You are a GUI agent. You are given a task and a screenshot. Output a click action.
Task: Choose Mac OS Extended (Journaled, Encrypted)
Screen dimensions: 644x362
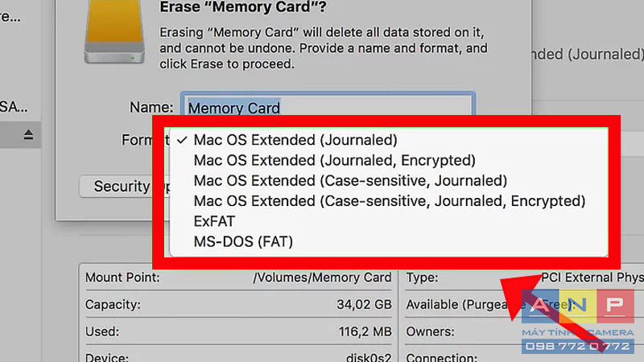[334, 160]
